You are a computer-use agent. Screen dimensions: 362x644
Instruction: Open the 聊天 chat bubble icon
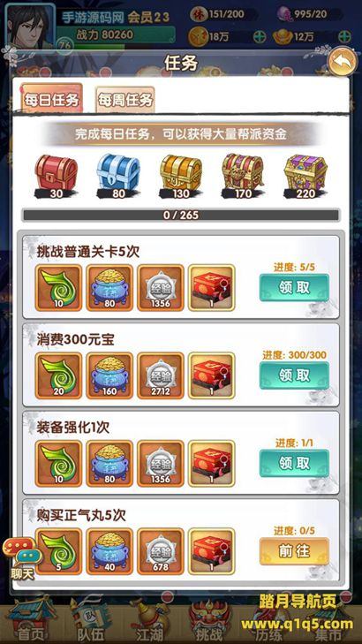tap(23, 558)
